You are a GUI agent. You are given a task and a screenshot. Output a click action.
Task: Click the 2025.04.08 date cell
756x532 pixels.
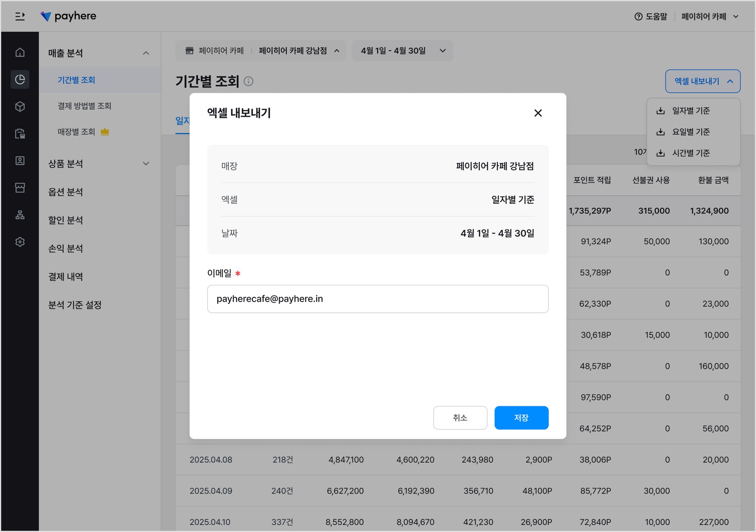[x=211, y=460]
